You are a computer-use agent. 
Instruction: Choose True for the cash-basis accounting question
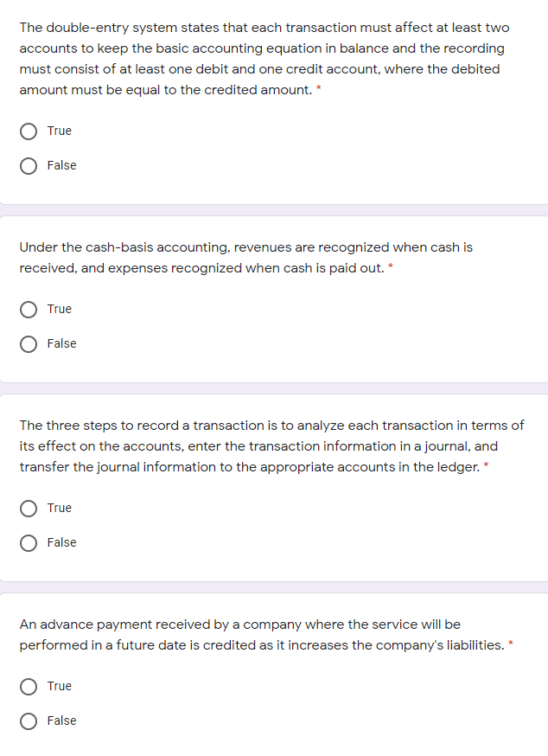click(29, 309)
